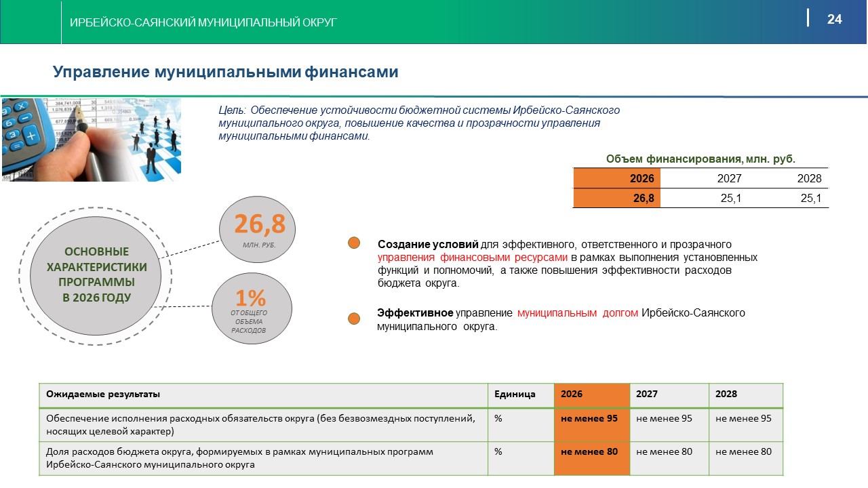Click the orange bullet beside Эффективное управление
The width and height of the screenshot is (868, 488).
353,318
